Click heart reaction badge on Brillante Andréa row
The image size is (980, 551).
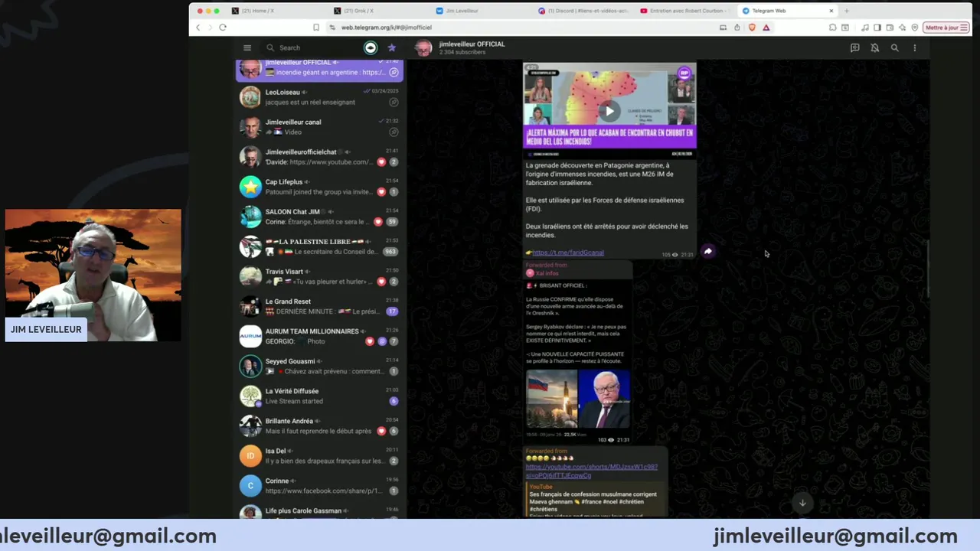tap(381, 431)
